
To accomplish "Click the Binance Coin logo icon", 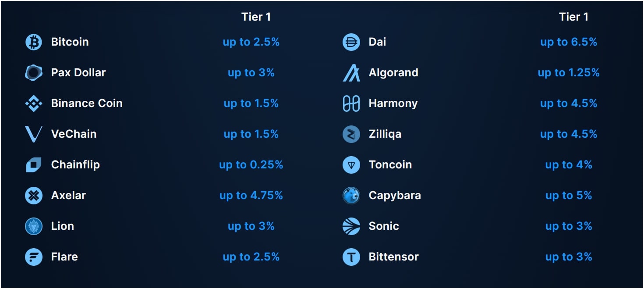I will [34, 103].
